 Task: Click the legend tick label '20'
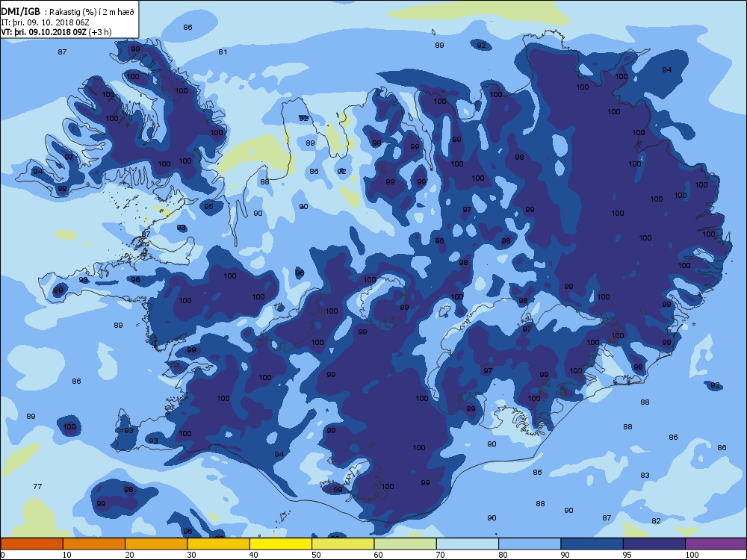tap(129, 555)
